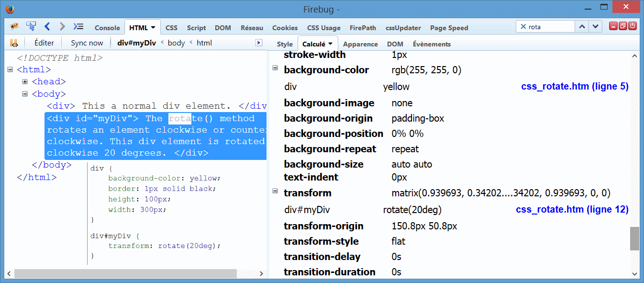644x283 pixels.
Task: Go back with the left arrow
Action: 47,27
